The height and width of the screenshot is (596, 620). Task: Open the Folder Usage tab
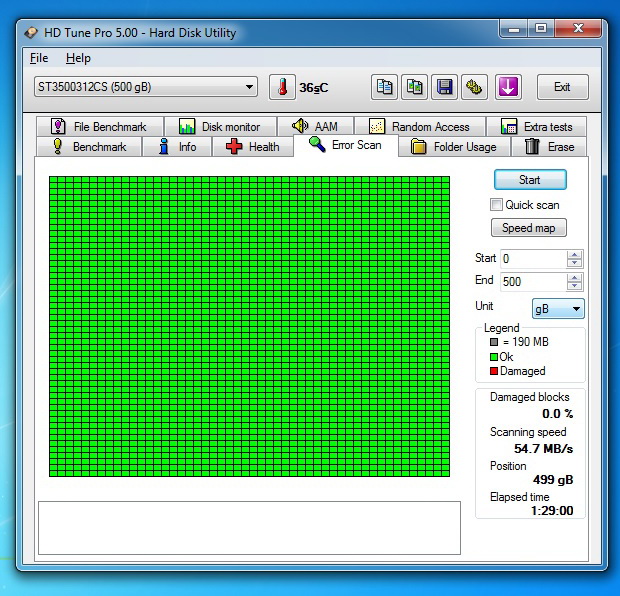(454, 147)
